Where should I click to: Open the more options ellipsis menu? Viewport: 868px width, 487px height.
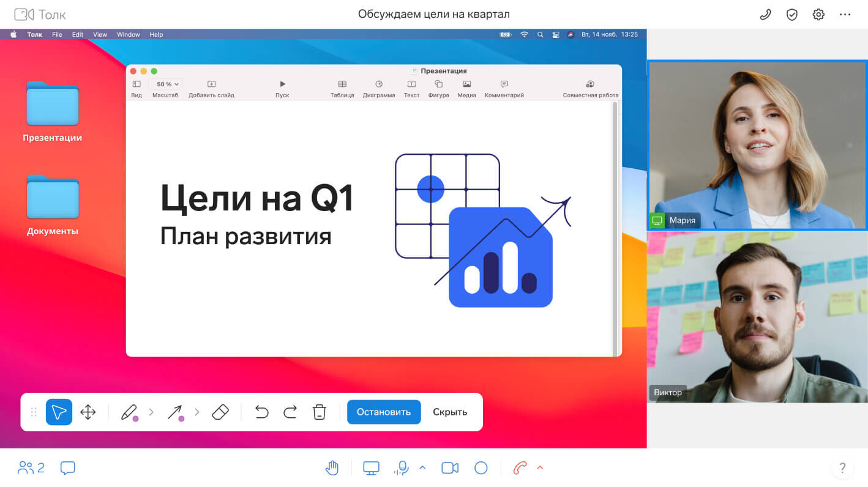pos(845,15)
